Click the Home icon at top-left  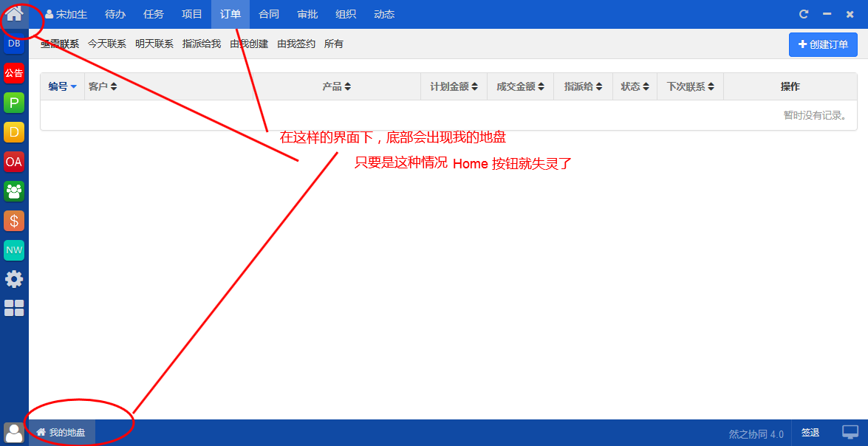click(x=14, y=14)
